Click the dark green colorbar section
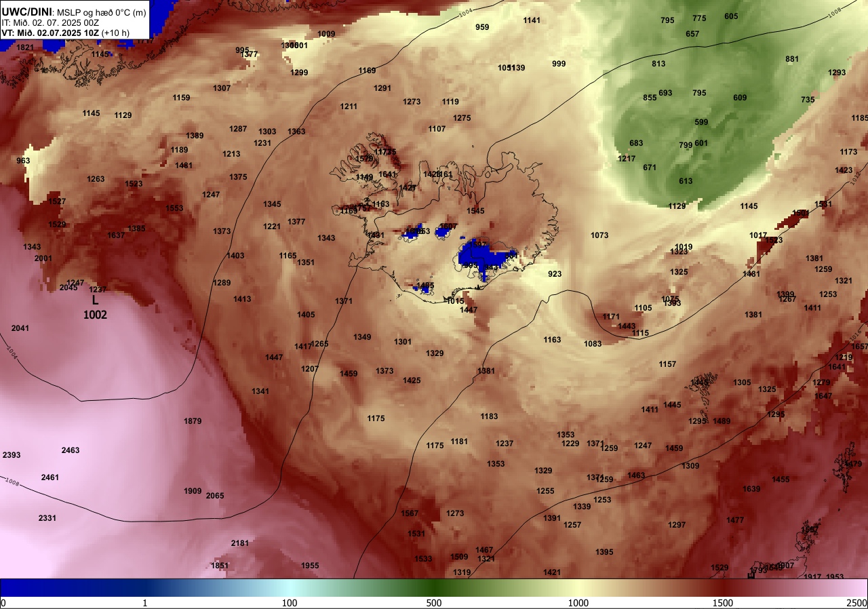The image size is (868, 609). pos(434,587)
